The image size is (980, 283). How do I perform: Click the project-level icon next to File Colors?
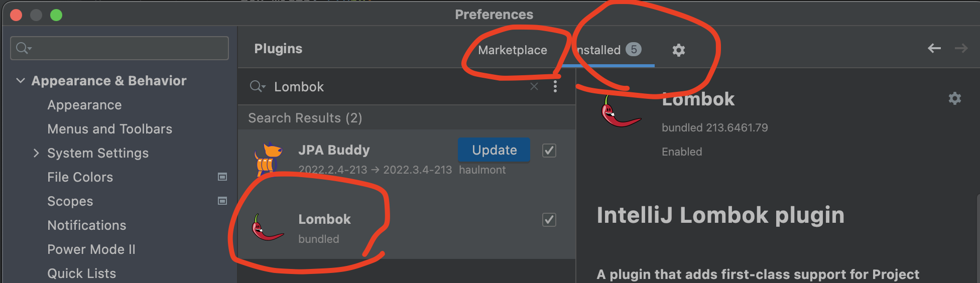pyautogui.click(x=222, y=177)
